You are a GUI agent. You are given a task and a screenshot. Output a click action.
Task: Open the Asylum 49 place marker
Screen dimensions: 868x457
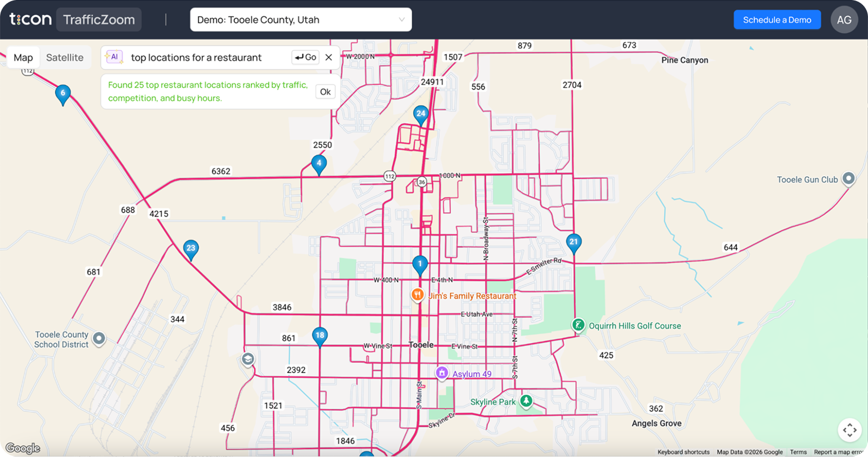click(442, 373)
